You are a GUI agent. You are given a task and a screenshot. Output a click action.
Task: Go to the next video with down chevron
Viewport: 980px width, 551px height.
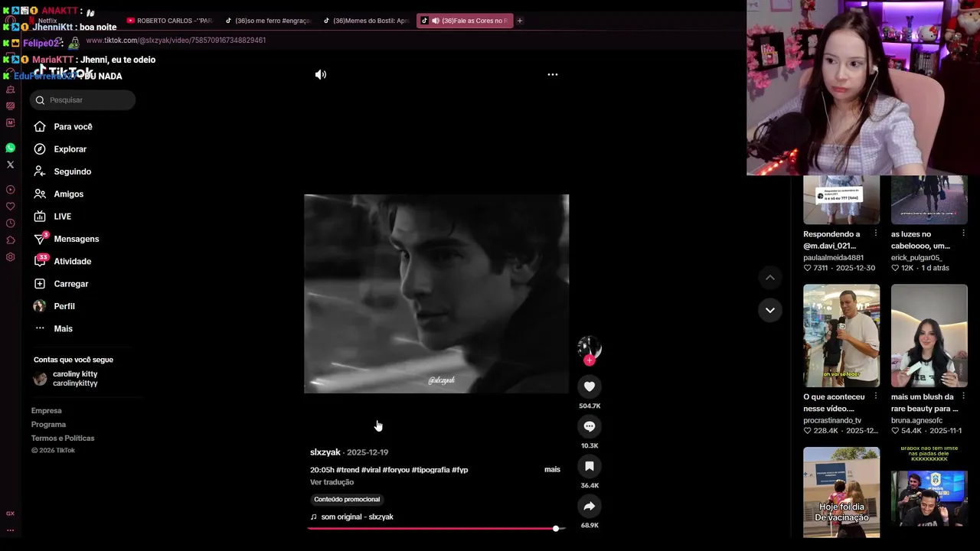[770, 310]
